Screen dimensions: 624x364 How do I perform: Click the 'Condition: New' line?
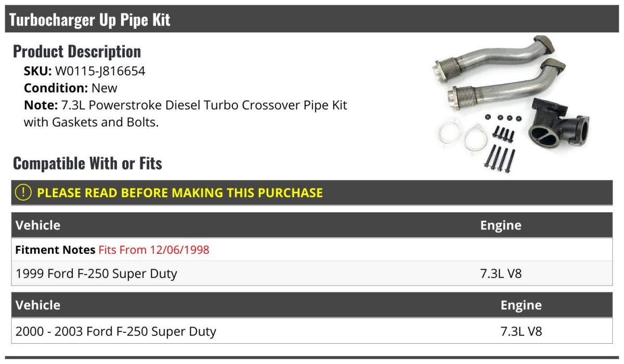click(71, 88)
